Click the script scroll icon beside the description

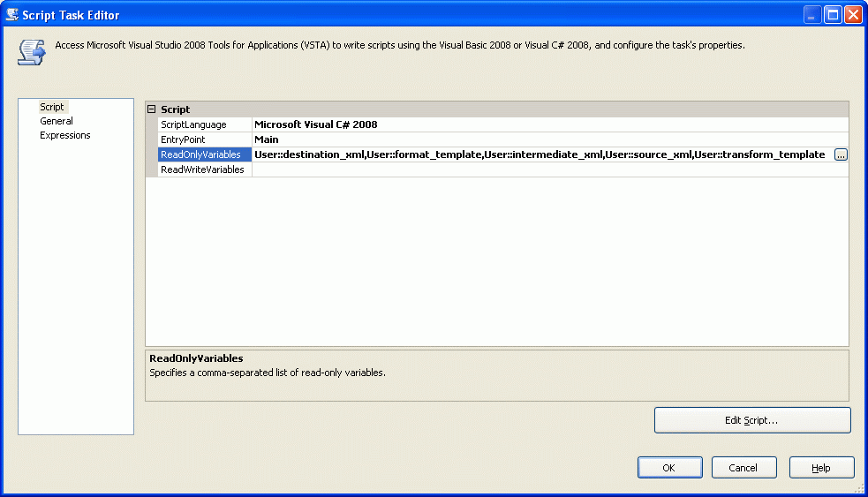tap(31, 52)
